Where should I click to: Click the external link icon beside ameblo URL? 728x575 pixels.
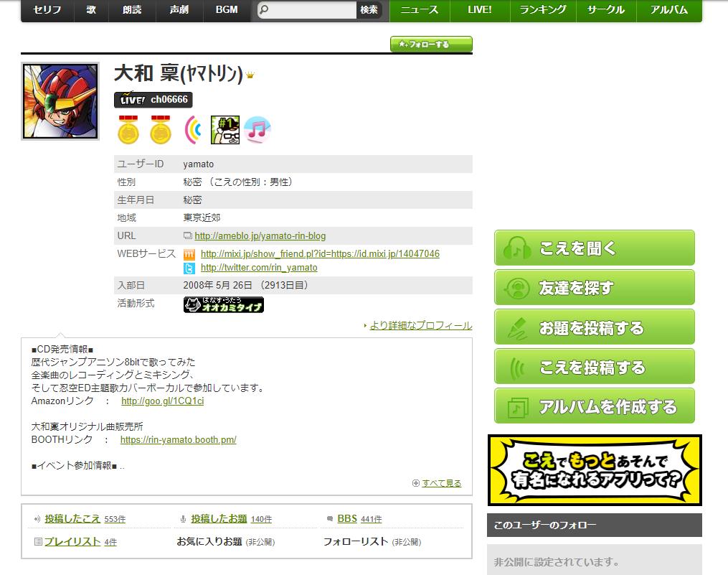pos(188,235)
